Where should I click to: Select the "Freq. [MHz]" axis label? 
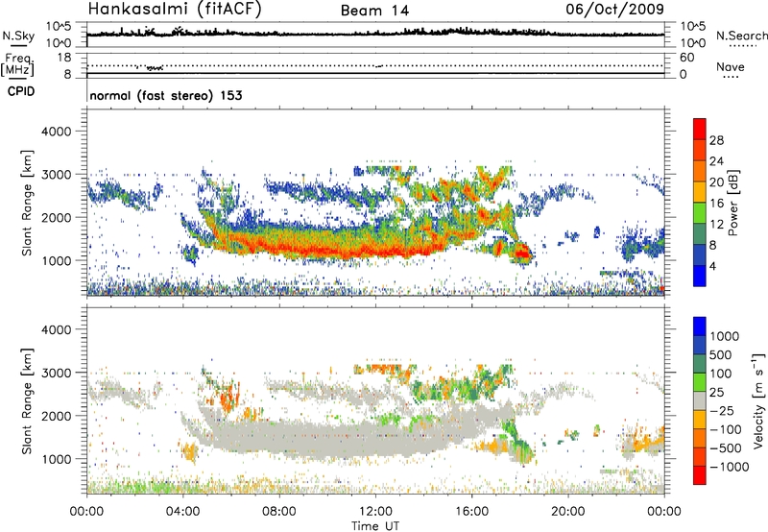[18, 64]
